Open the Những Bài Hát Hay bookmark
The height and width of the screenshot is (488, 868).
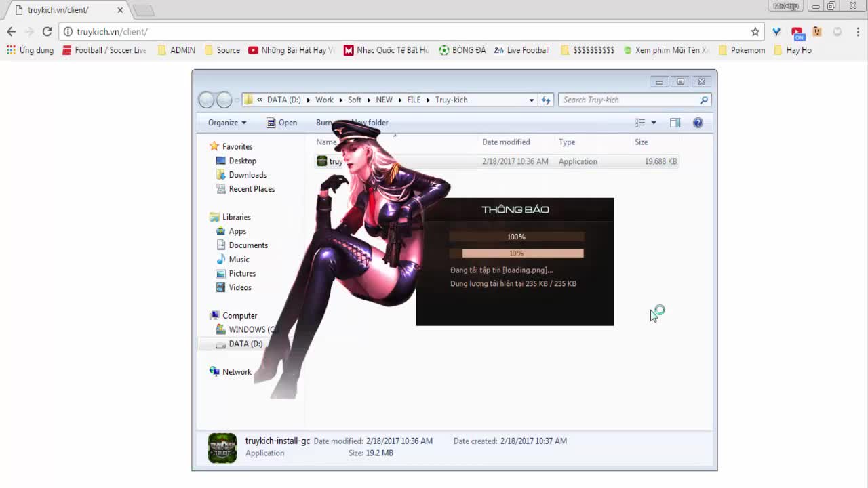click(292, 50)
